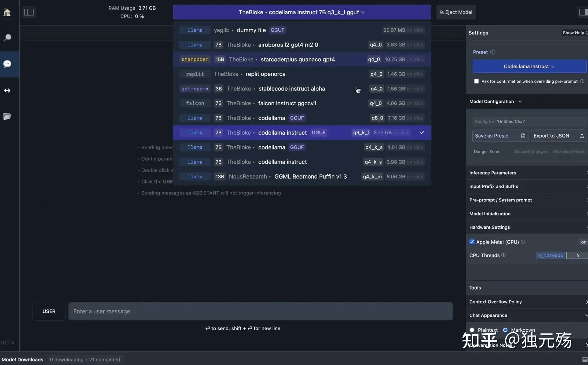
Task: Open the My Models folder icon
Action: pos(7,116)
